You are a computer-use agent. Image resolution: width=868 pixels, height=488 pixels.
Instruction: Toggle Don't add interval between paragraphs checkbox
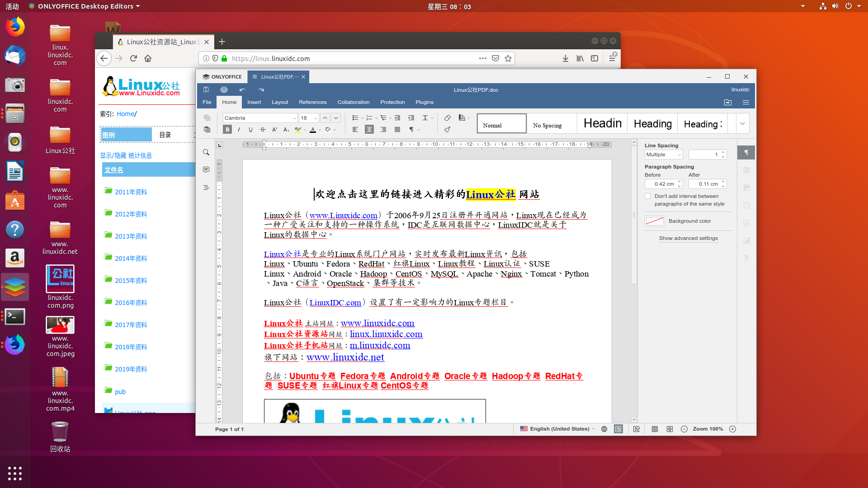pyautogui.click(x=647, y=196)
